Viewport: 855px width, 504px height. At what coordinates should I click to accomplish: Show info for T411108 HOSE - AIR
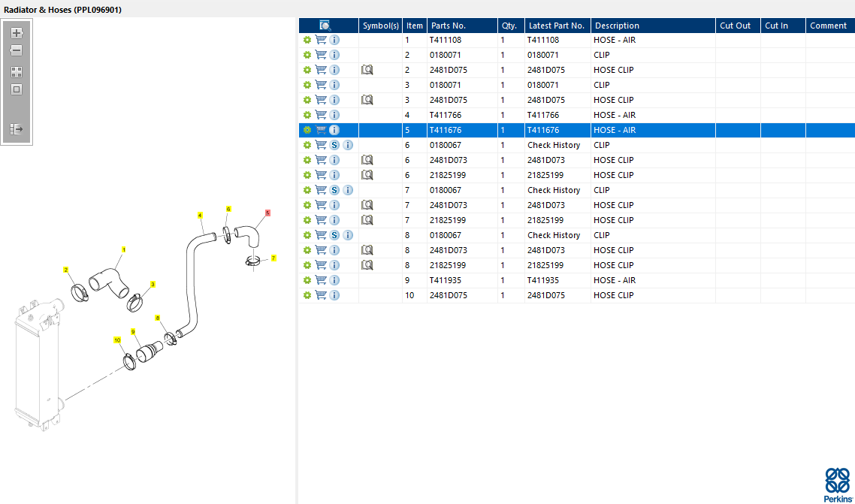point(334,40)
